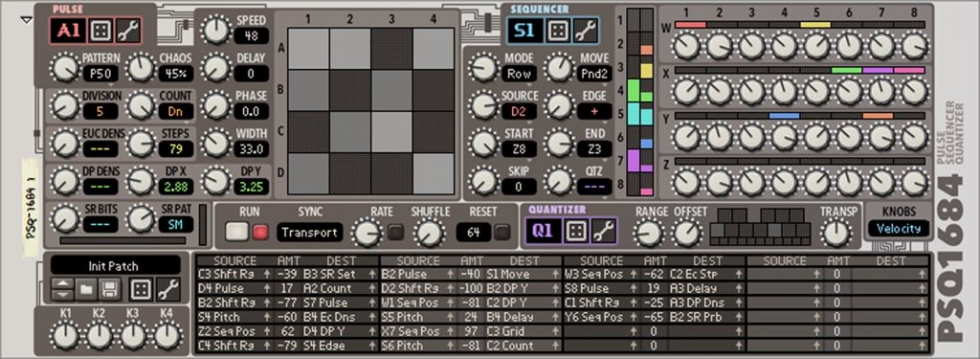Click the WIDTH value 33.0 display

(252, 148)
